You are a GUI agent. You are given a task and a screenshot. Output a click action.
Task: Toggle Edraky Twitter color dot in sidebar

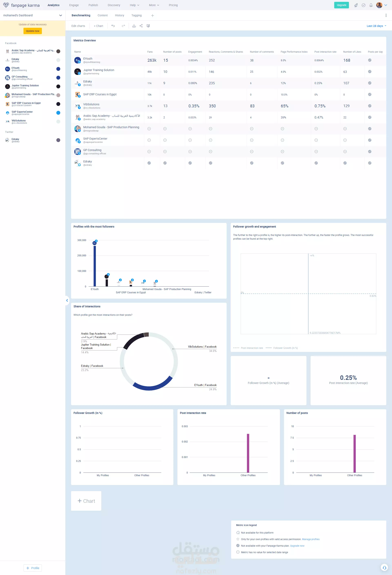[x=58, y=140]
